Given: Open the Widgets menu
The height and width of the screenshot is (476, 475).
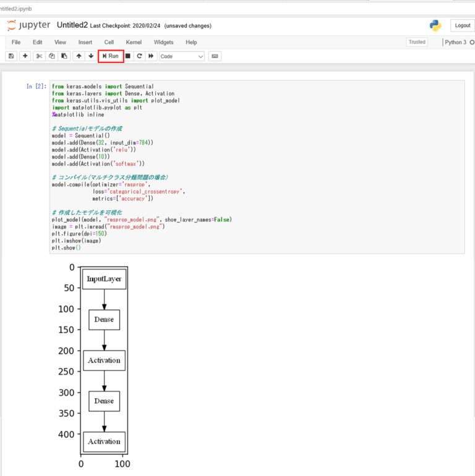Looking at the screenshot, I should 163,42.
